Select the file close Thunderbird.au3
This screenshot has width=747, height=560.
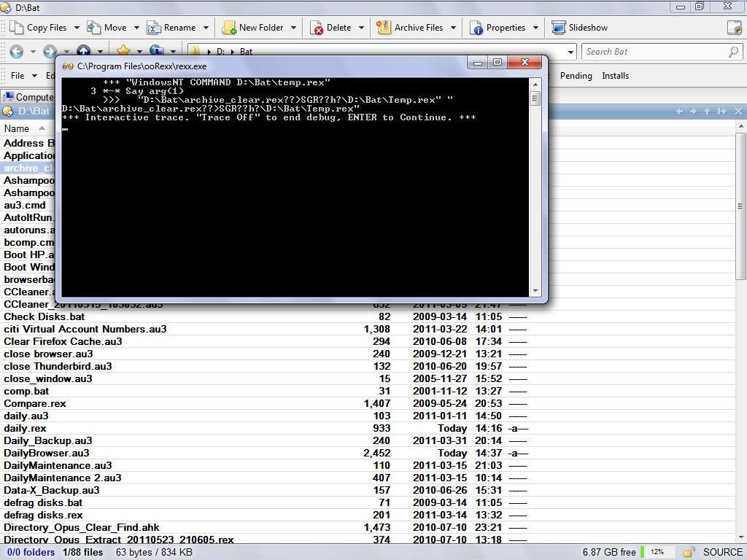click(x=58, y=366)
